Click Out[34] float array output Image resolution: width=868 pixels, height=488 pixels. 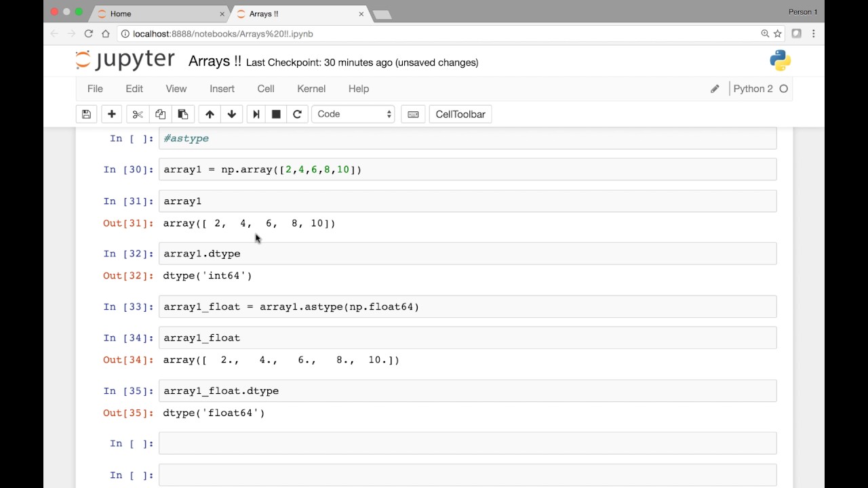281,360
